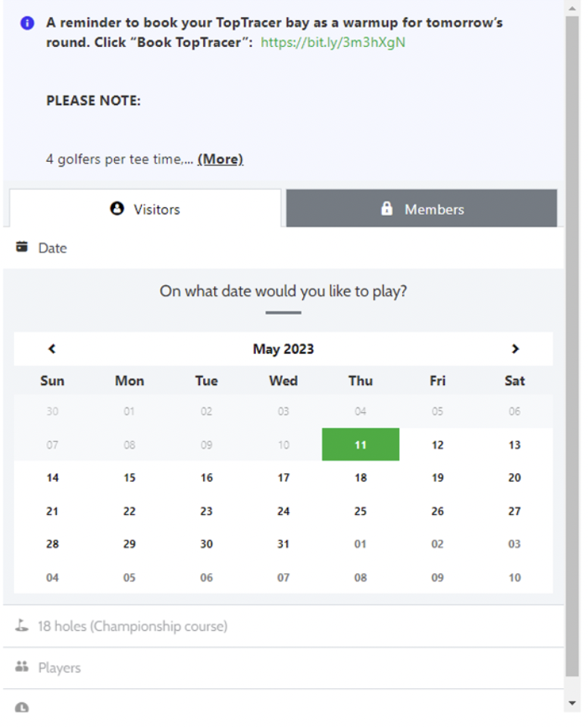Screen dimensions: 588x727
Task: Click the golf flag icon for 18 holes
Action: coord(22,625)
